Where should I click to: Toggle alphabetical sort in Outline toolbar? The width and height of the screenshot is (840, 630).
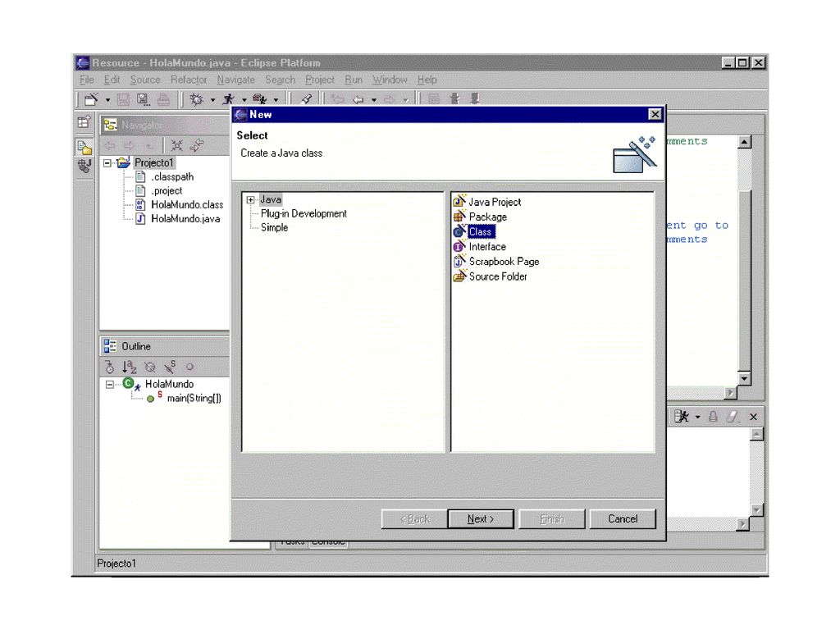click(129, 367)
